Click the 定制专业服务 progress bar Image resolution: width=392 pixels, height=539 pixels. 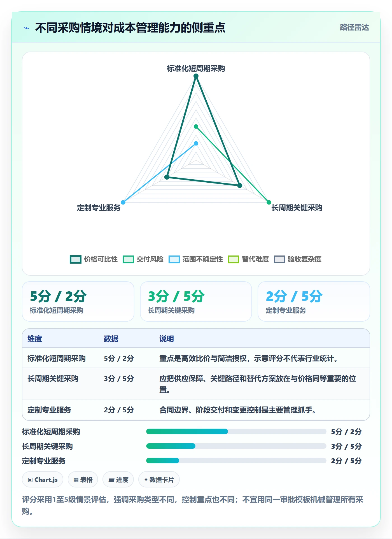tap(236, 461)
